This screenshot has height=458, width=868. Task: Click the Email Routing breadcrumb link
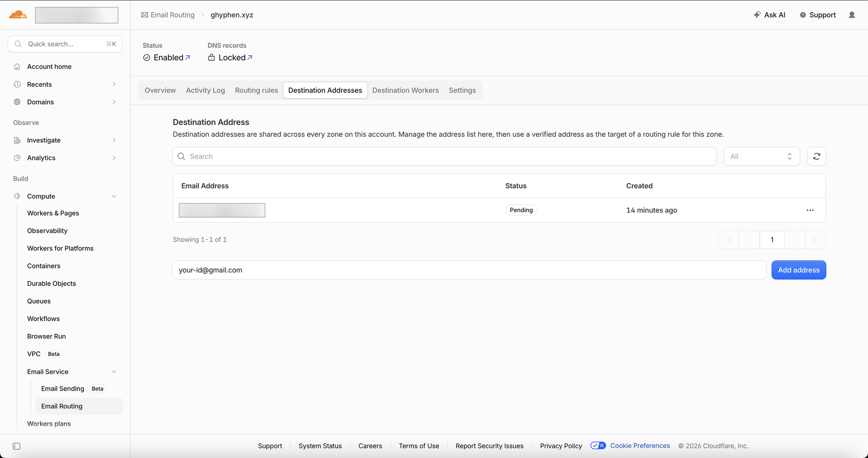pos(172,15)
